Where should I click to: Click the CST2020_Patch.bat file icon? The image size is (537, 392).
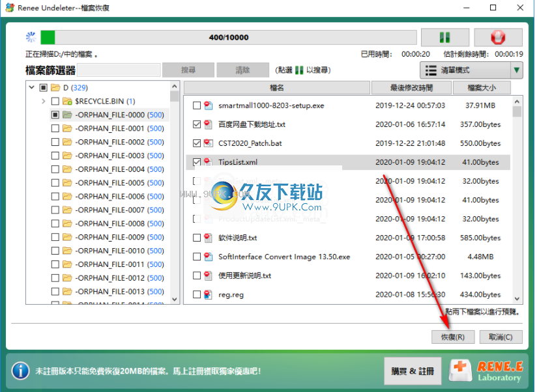click(209, 143)
